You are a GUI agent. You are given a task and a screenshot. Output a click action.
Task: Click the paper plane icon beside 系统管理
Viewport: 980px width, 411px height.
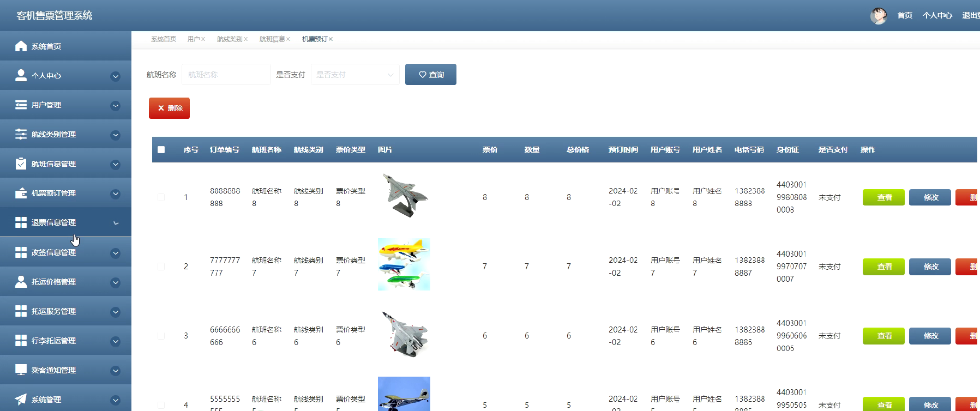(21, 400)
